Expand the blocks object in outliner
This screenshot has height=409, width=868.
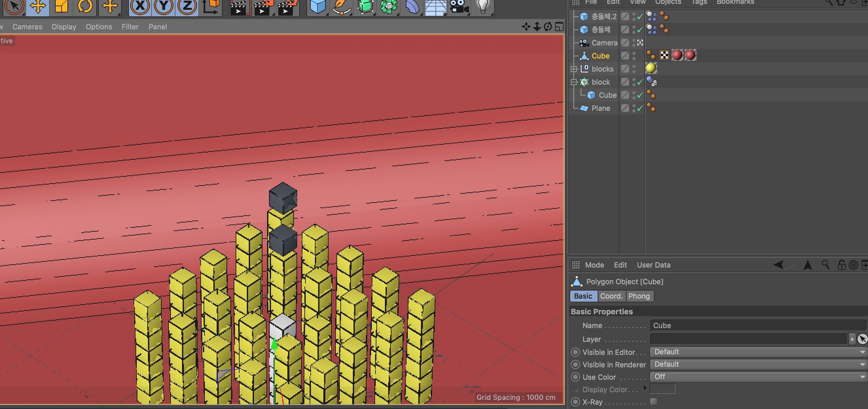(575, 69)
